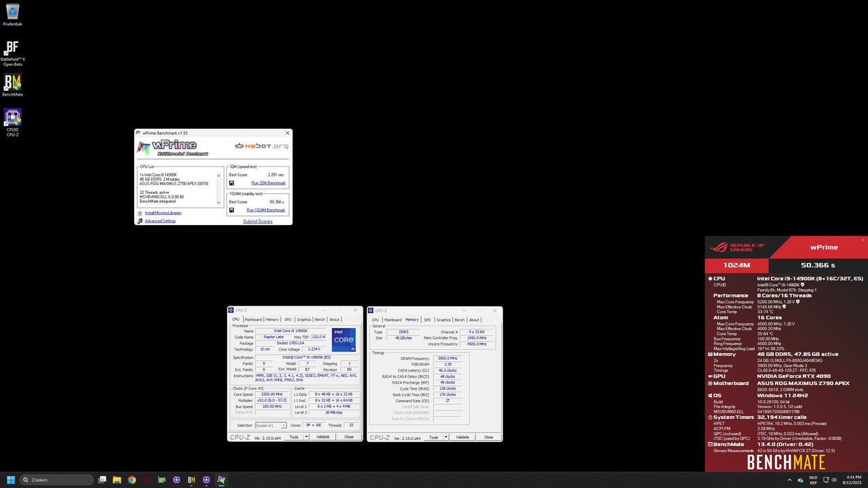Image resolution: width=868 pixels, height=488 pixels.
Task: Click NLD BEP language indicator
Action: tap(813, 480)
